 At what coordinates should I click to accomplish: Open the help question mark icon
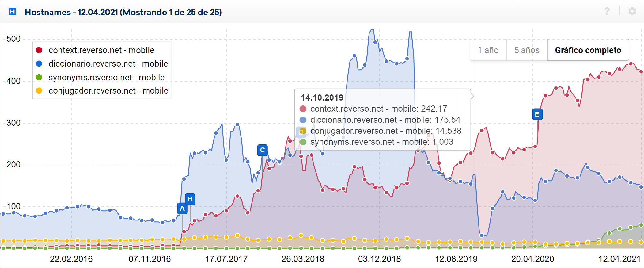(607, 11)
